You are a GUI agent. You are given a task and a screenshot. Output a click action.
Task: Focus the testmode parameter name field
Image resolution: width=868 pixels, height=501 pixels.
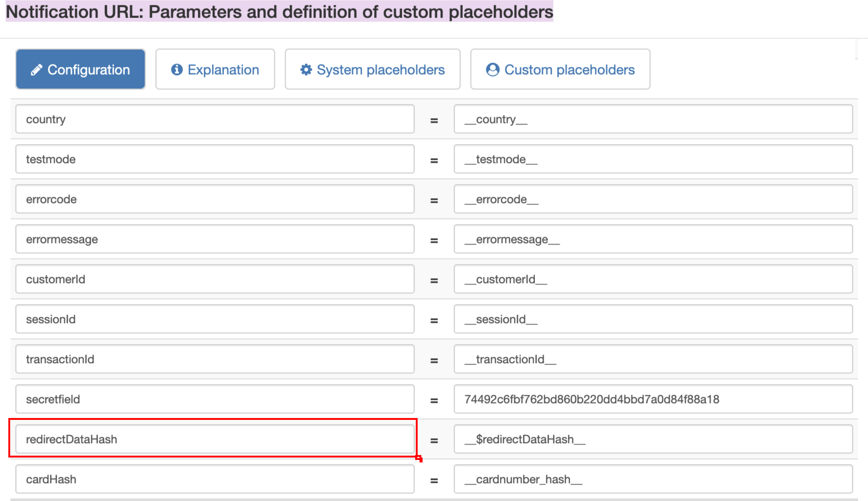pyautogui.click(x=215, y=159)
